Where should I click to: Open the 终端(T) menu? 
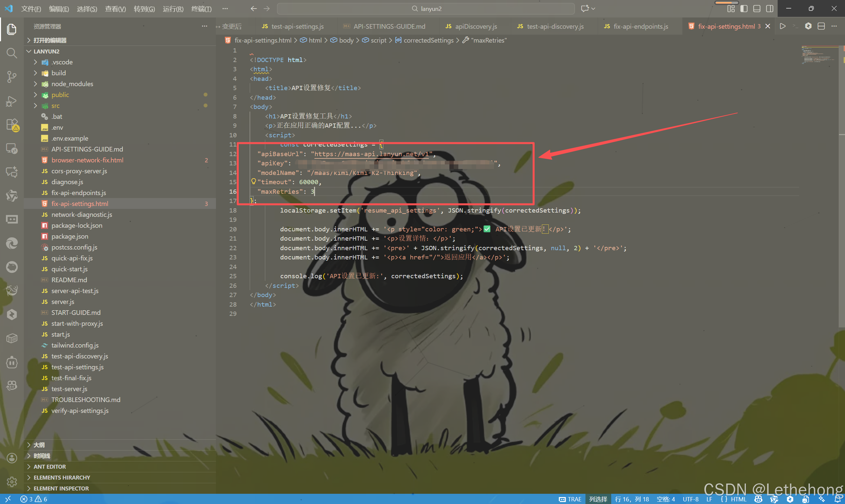[201, 9]
